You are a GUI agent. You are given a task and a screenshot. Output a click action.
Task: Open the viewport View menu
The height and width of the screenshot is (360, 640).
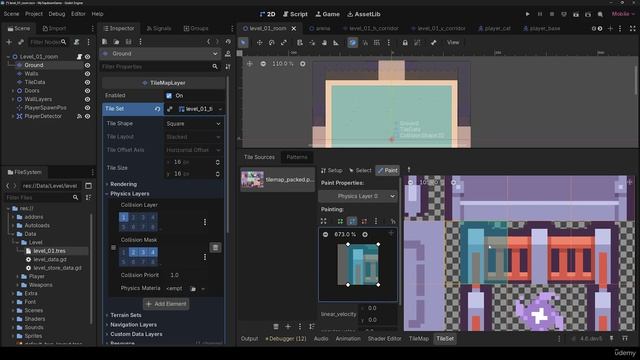[453, 42]
